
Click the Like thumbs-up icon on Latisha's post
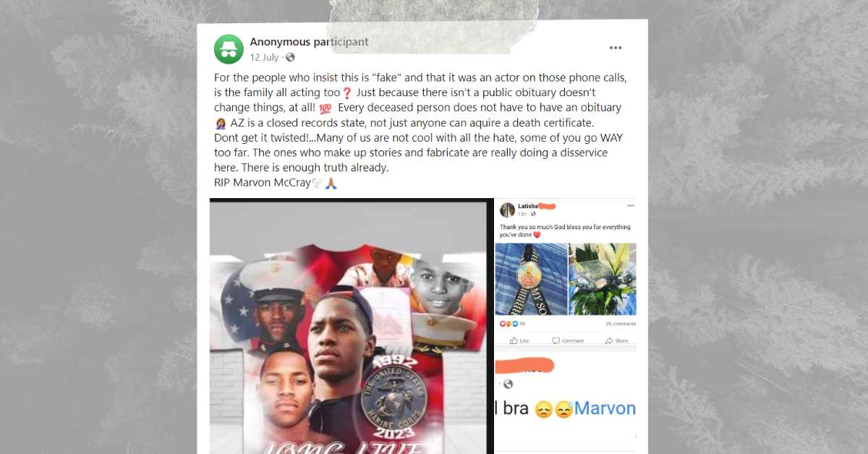(514, 340)
